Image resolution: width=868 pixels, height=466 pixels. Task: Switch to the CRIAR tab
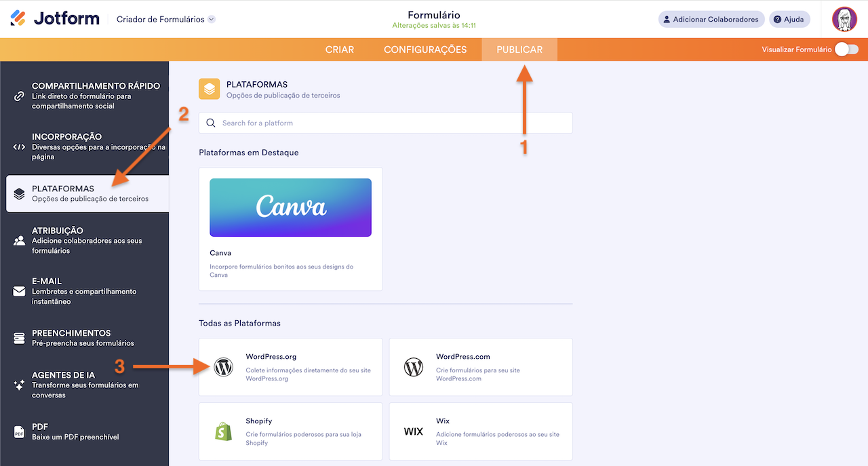[x=339, y=49]
